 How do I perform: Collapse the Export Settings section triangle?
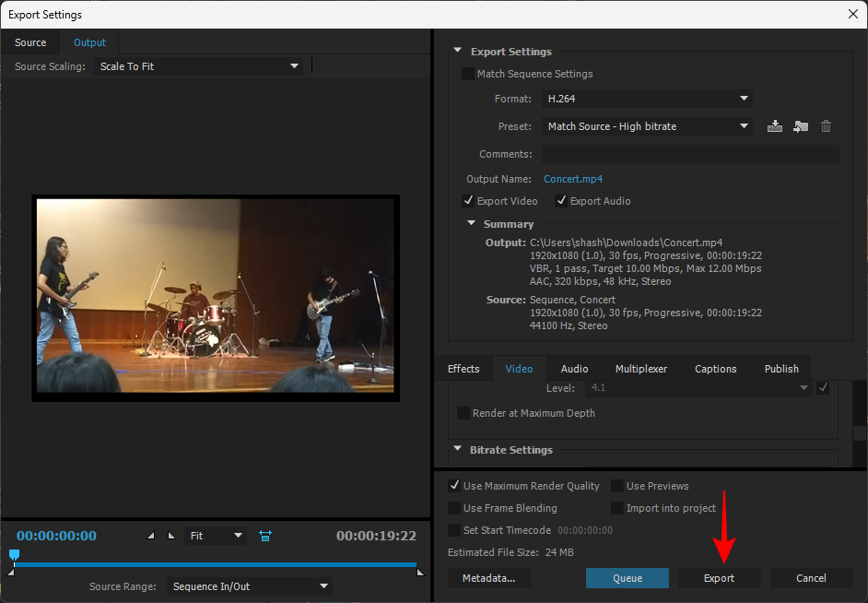(x=458, y=53)
